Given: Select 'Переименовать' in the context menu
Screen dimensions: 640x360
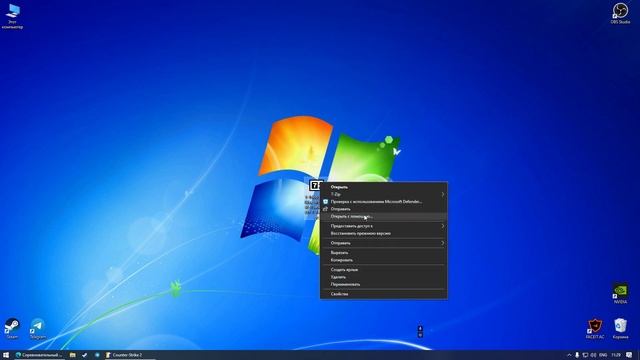Looking at the screenshot, I should 383,284.
